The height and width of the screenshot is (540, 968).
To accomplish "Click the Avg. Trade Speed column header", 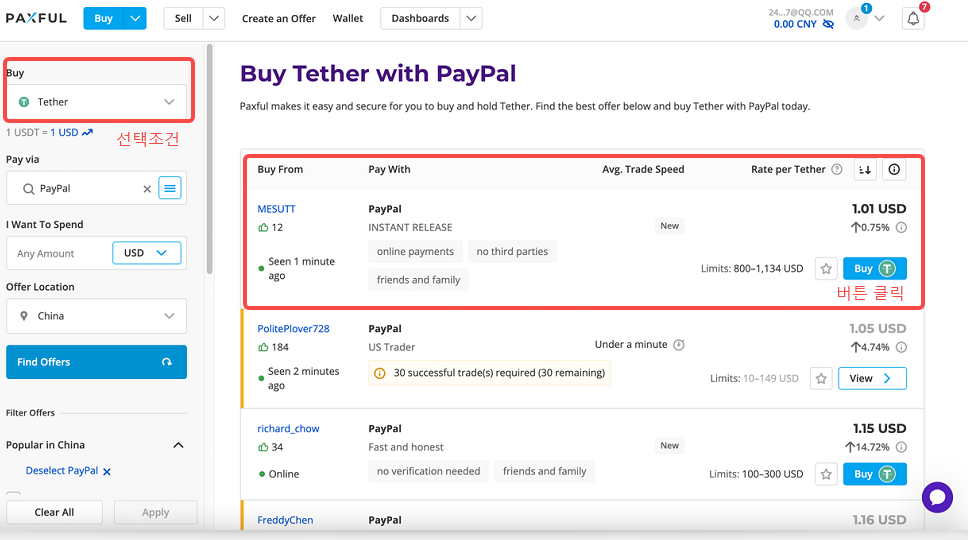I will [x=643, y=169].
